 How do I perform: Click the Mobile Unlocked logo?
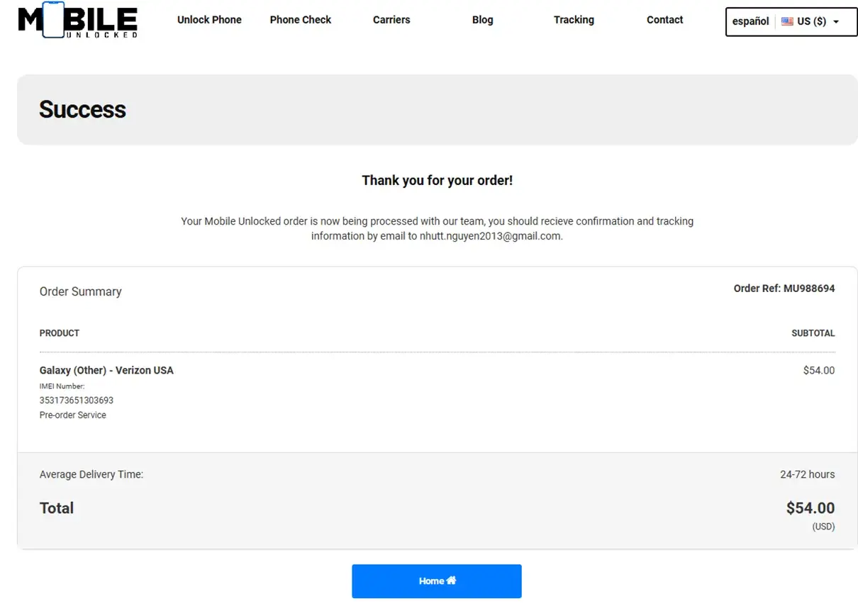pyautogui.click(x=77, y=21)
